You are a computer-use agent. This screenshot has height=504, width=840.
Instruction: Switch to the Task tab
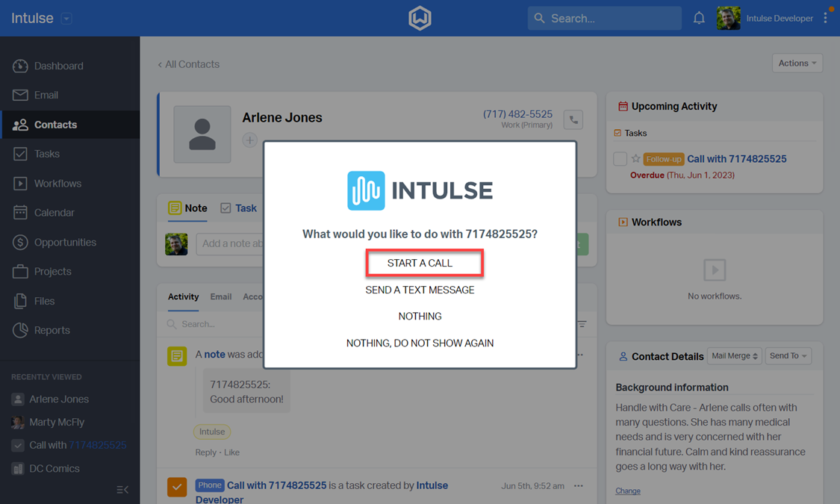click(x=238, y=208)
